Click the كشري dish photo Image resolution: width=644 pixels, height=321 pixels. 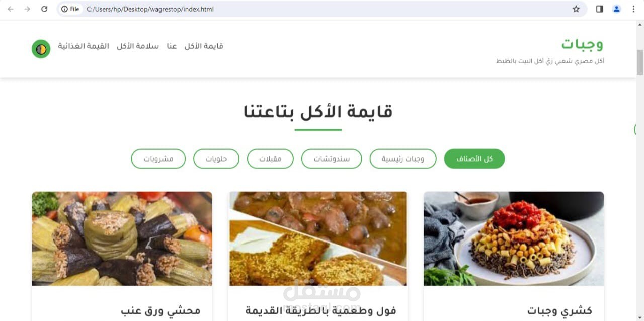tap(514, 238)
